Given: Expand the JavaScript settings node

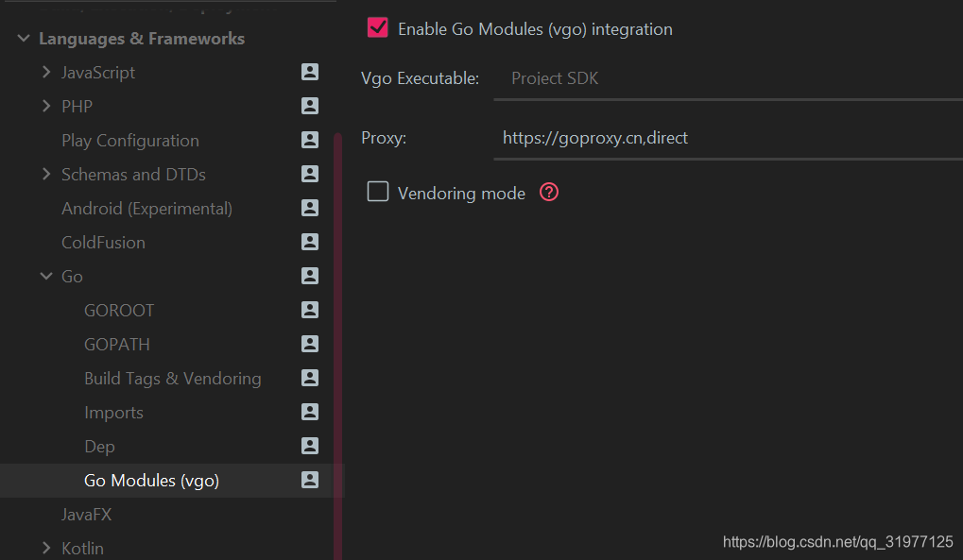Looking at the screenshot, I should [x=46, y=72].
